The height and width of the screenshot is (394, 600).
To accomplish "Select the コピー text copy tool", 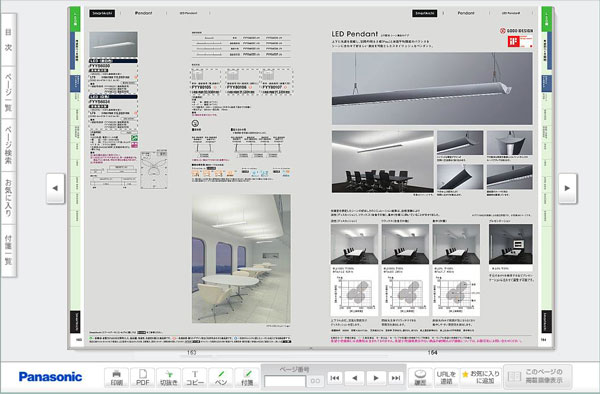I will click(x=195, y=378).
